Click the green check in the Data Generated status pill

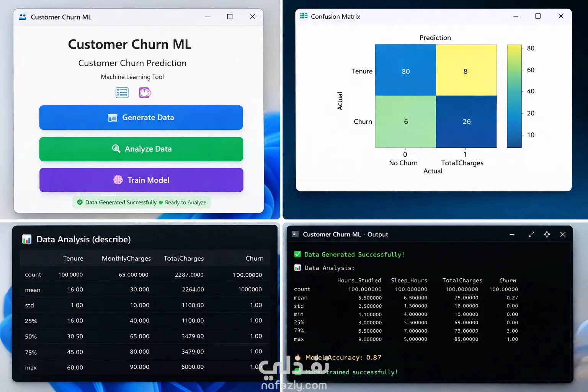(x=80, y=202)
